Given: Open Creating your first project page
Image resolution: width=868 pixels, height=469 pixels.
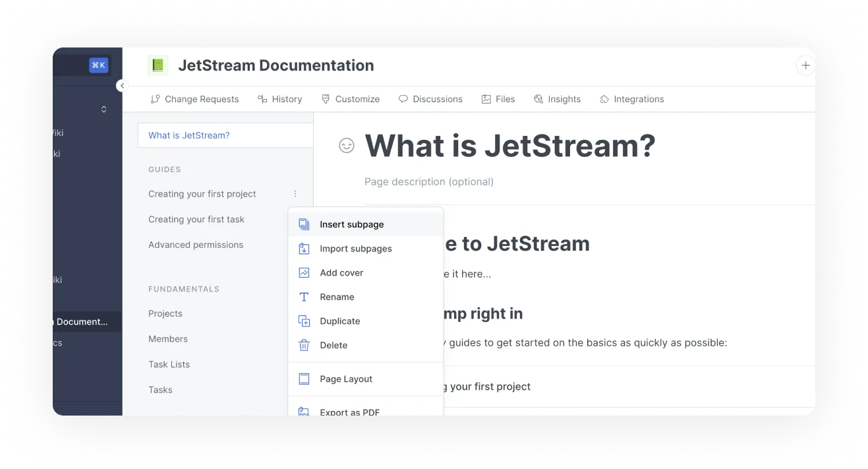Looking at the screenshot, I should (202, 194).
